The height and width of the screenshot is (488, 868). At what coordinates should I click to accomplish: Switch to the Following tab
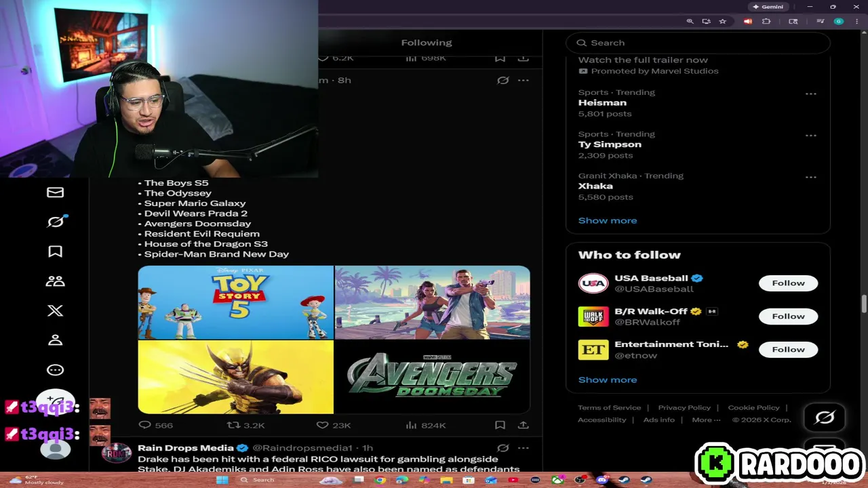click(427, 43)
